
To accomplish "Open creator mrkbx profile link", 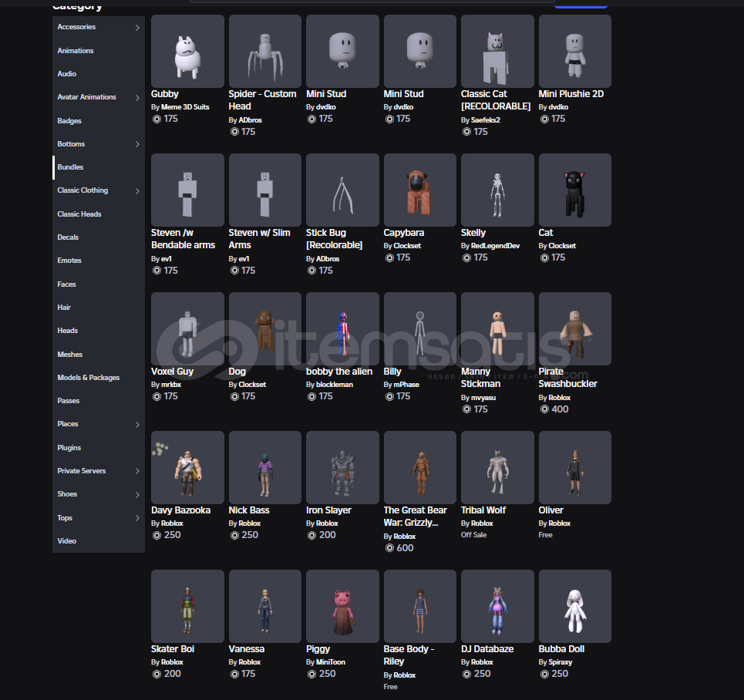I will [171, 385].
